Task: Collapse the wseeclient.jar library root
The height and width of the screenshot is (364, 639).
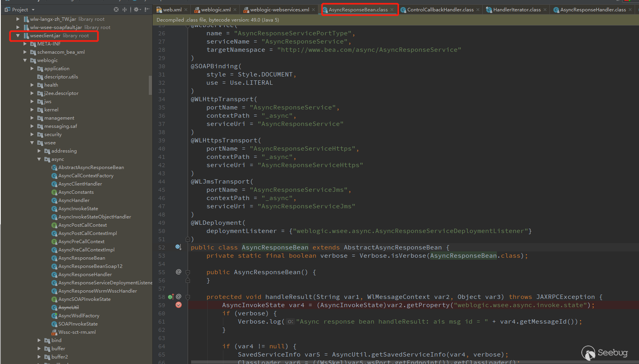Action: (x=18, y=36)
